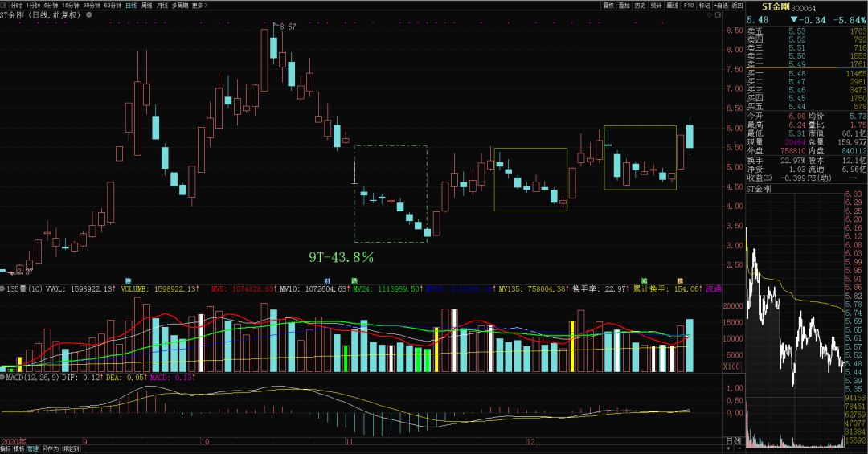Click the panel toggle icon left of 分时

pyautogui.click(x=4, y=5)
